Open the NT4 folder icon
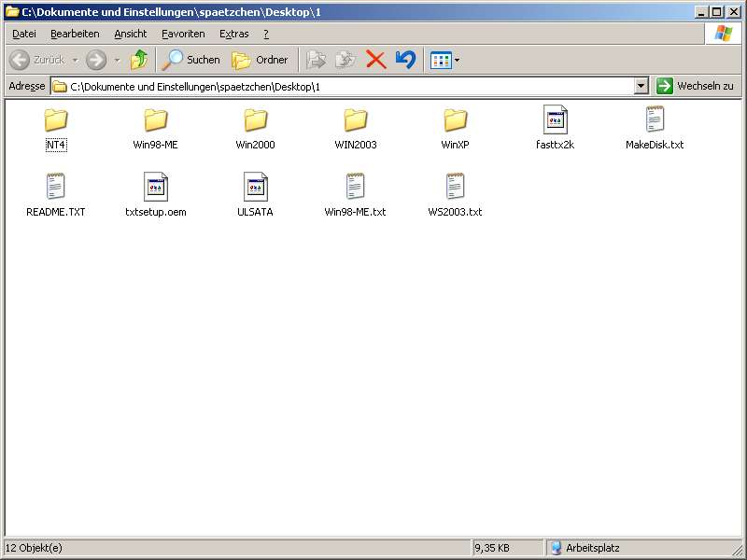This screenshot has width=747, height=560. tap(56, 120)
